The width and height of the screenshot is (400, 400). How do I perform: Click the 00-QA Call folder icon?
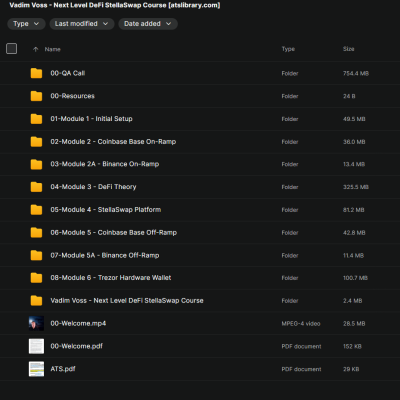[36, 73]
